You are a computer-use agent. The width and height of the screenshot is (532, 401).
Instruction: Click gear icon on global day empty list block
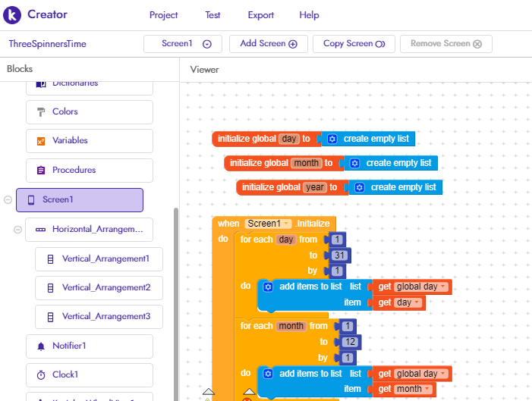click(x=332, y=139)
